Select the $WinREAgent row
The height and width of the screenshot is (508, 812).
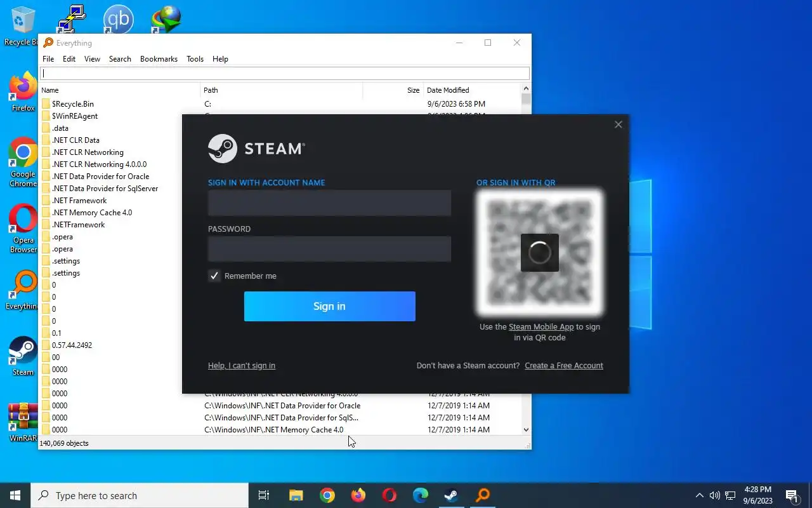[75, 116]
